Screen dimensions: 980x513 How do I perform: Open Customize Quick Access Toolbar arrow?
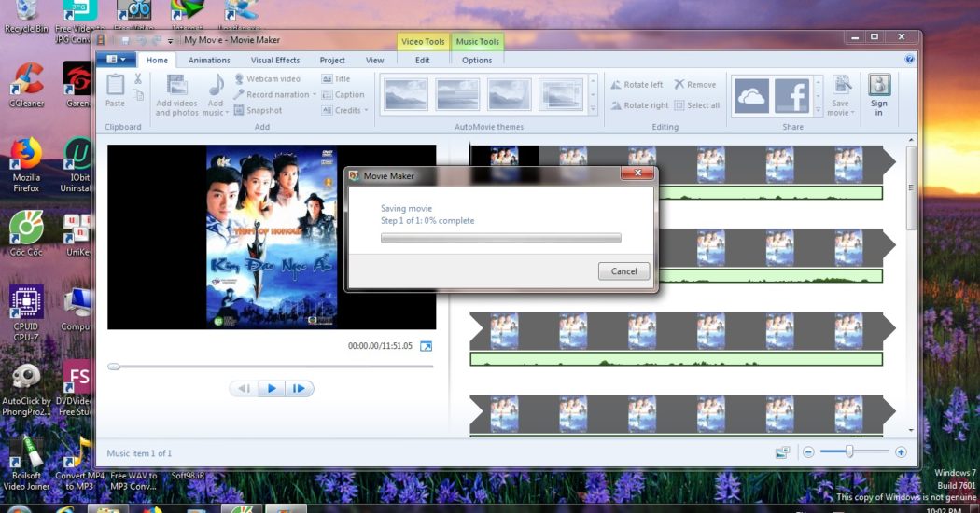(170, 41)
